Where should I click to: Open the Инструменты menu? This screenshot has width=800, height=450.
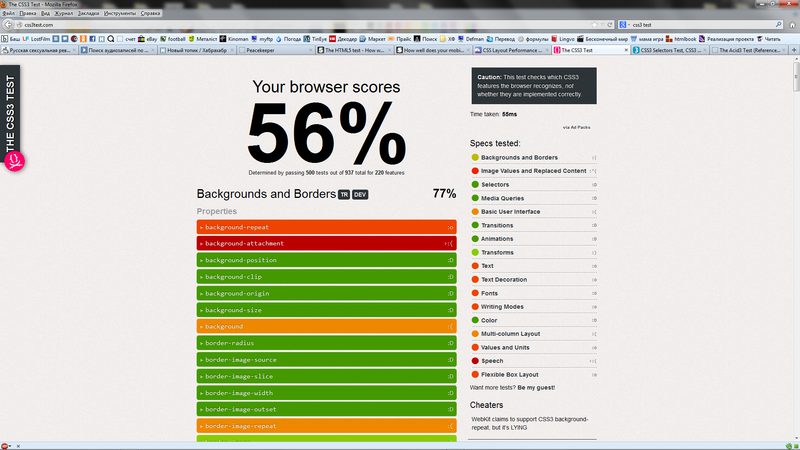click(x=120, y=13)
